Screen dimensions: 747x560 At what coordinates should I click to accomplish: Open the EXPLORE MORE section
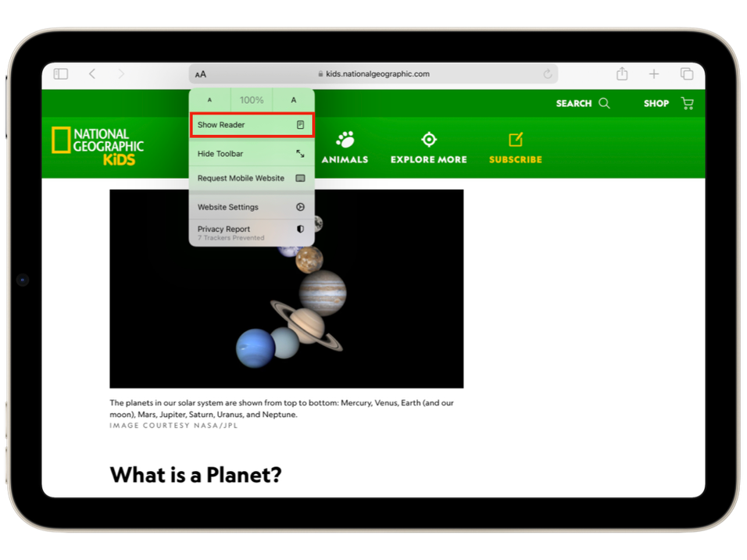[429, 148]
